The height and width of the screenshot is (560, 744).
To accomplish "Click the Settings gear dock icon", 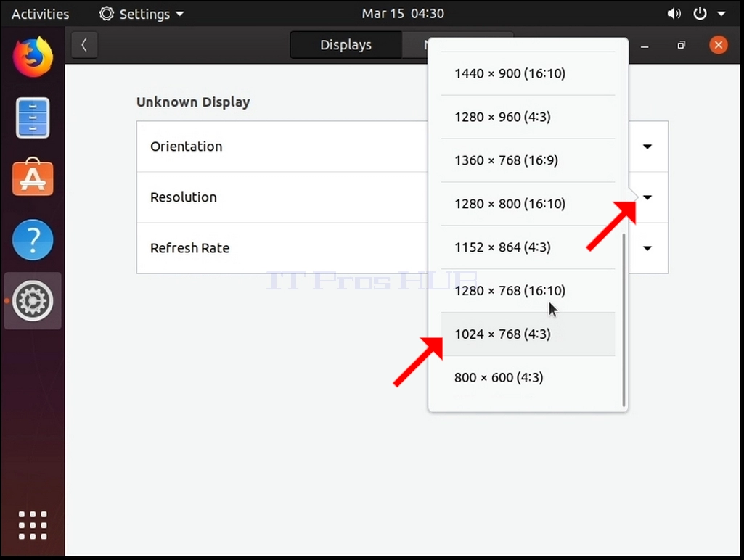I will click(33, 300).
